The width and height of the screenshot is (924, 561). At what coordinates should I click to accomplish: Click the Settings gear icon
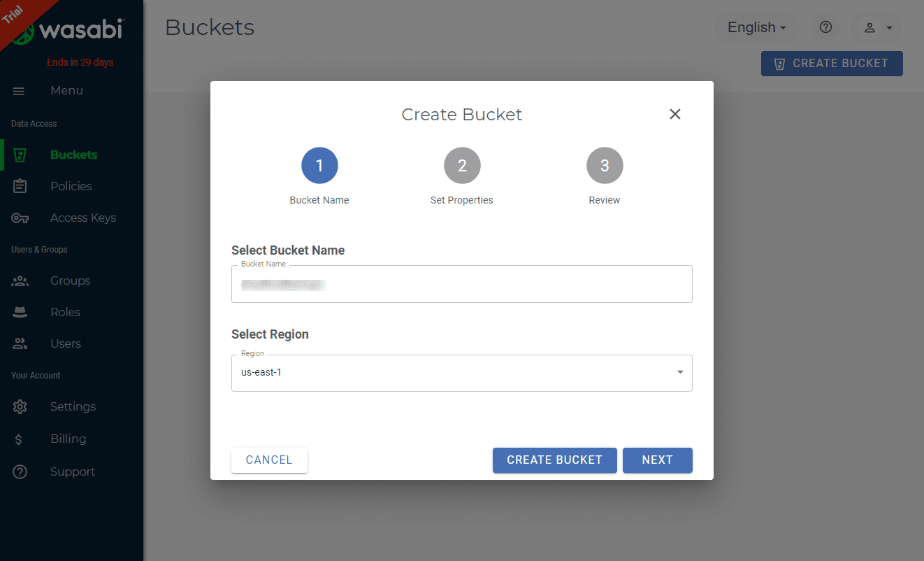20,407
